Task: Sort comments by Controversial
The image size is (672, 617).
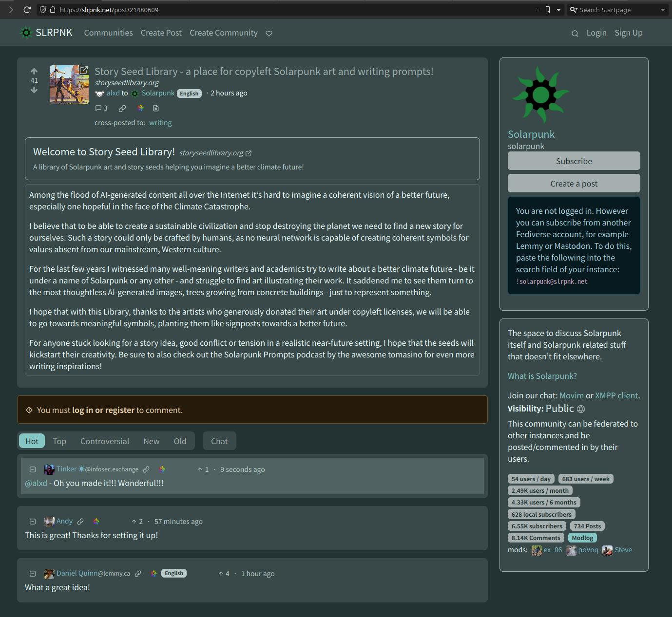Action: [x=105, y=441]
